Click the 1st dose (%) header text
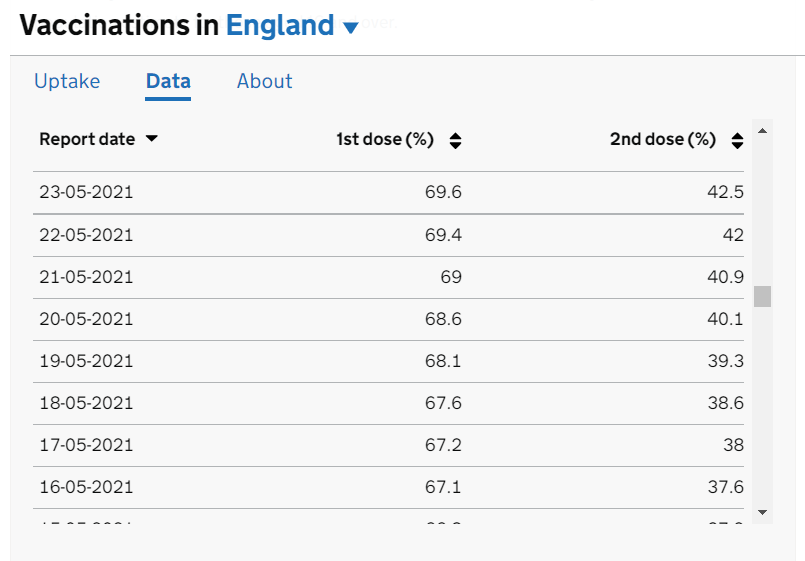 [x=385, y=139]
